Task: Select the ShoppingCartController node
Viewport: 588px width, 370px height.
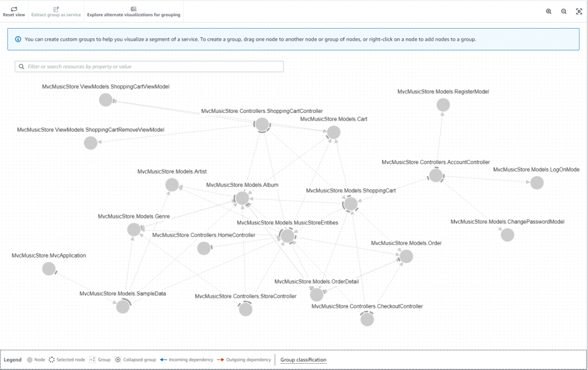Action: pyautogui.click(x=262, y=124)
